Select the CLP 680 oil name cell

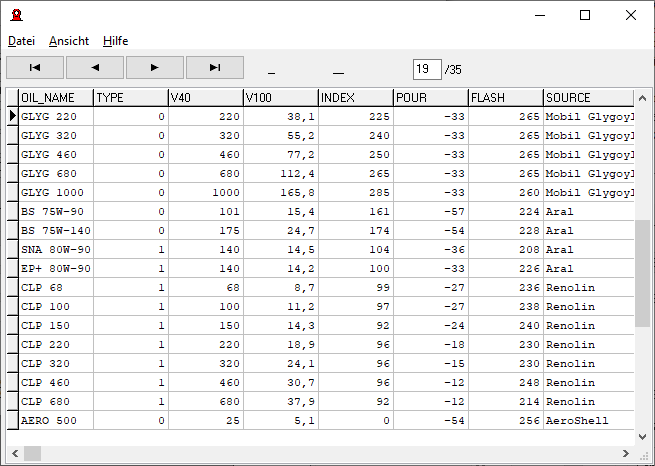(x=56, y=402)
